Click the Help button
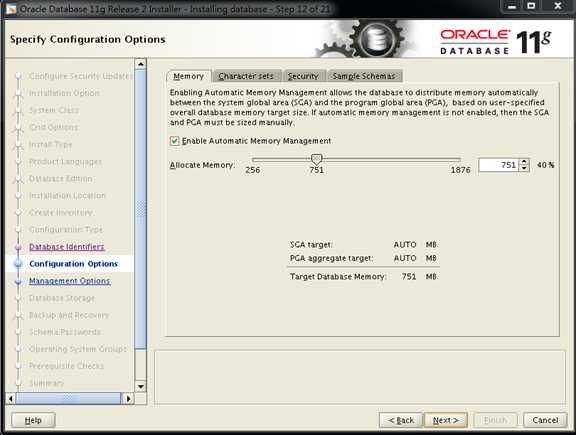576x435 pixels. tap(33, 420)
